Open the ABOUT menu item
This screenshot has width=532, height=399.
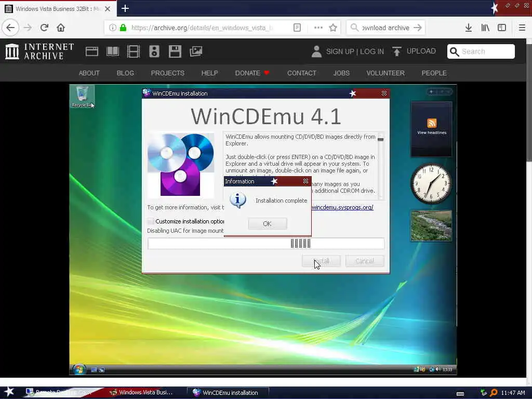89,73
